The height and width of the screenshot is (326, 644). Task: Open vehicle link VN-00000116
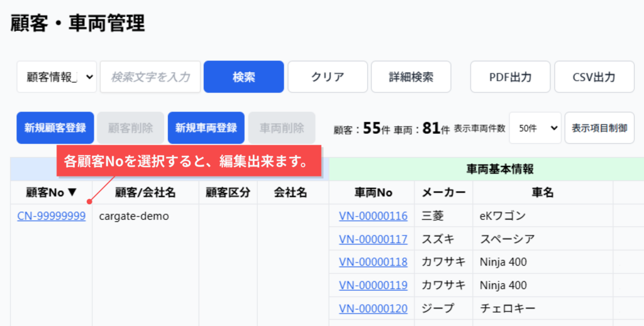click(373, 216)
